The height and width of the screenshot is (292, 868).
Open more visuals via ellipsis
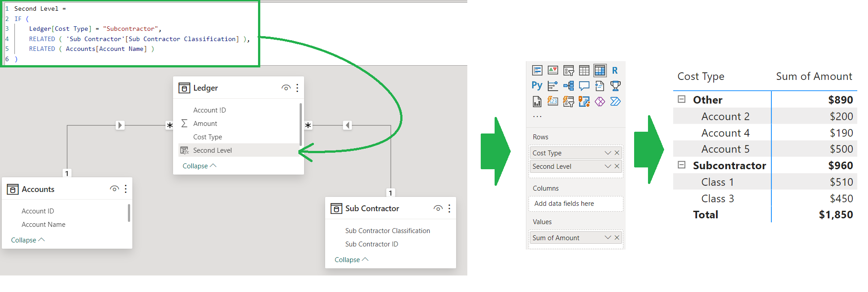(538, 117)
